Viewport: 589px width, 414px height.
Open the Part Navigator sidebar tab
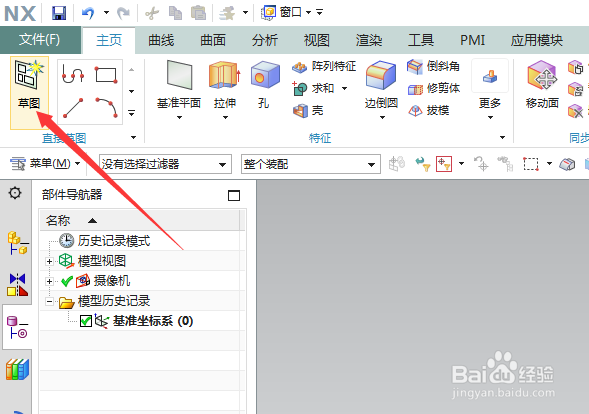(x=17, y=327)
